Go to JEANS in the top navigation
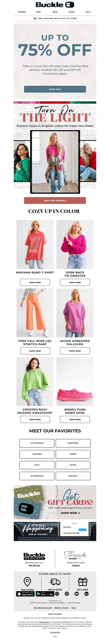This screenshot has height=644, width=110. click(72, 12)
